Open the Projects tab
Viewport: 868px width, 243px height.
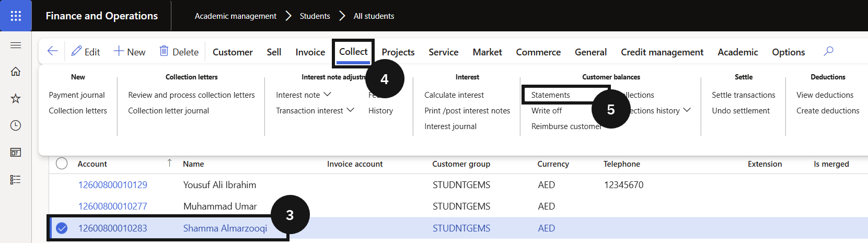pyautogui.click(x=398, y=52)
